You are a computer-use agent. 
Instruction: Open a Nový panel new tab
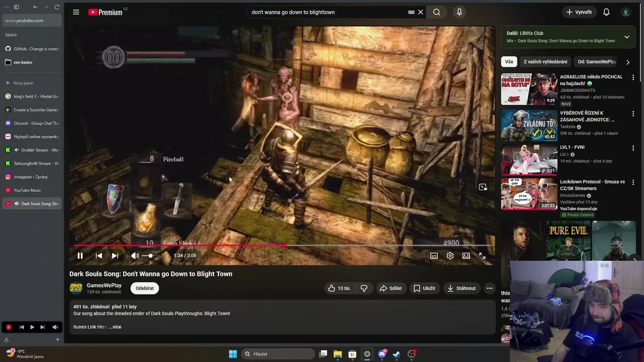32,83
